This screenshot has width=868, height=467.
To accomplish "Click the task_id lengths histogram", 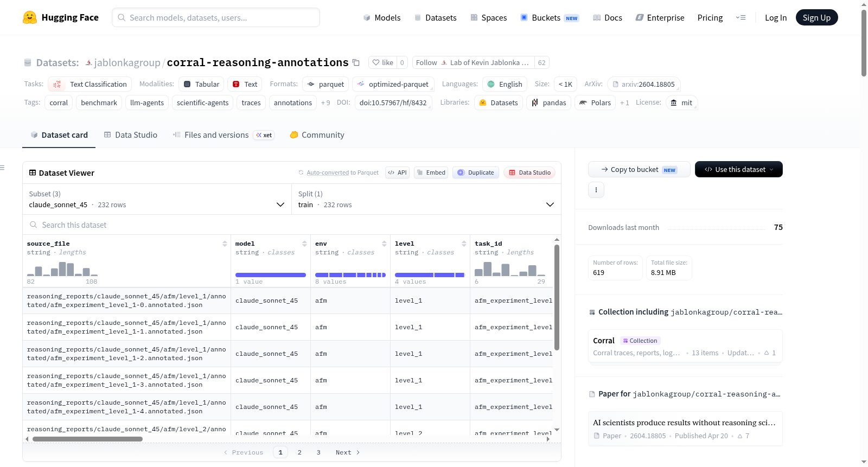I will (510, 269).
